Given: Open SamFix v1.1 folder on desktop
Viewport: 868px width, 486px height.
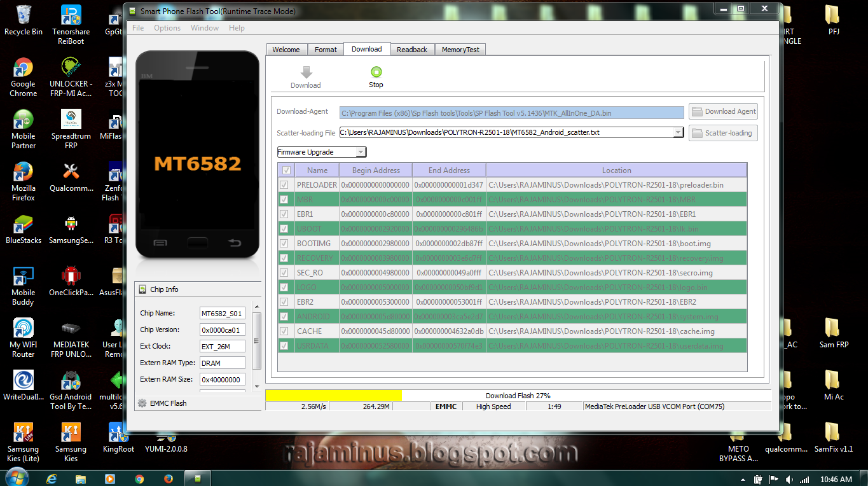Looking at the screenshot, I should tap(834, 438).
